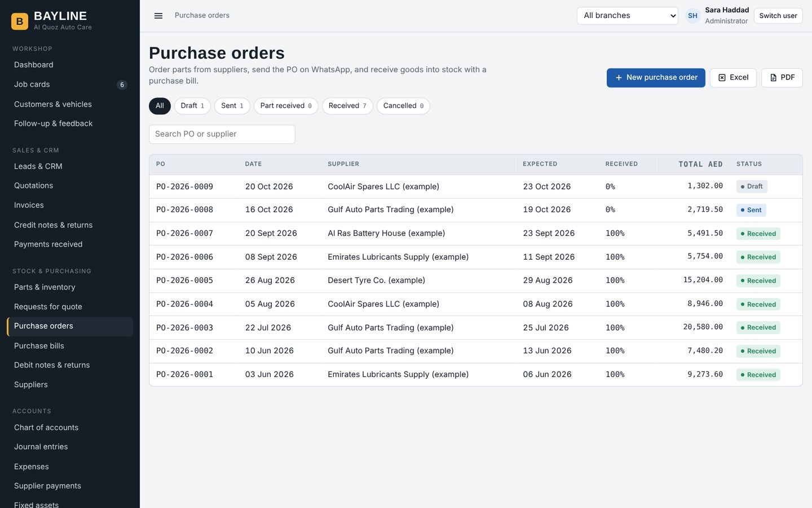
Task: Click the Switch user button
Action: tap(778, 16)
